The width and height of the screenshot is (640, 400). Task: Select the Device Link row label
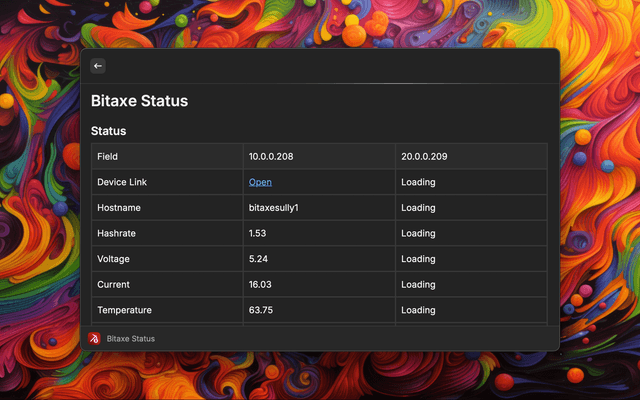(x=122, y=182)
